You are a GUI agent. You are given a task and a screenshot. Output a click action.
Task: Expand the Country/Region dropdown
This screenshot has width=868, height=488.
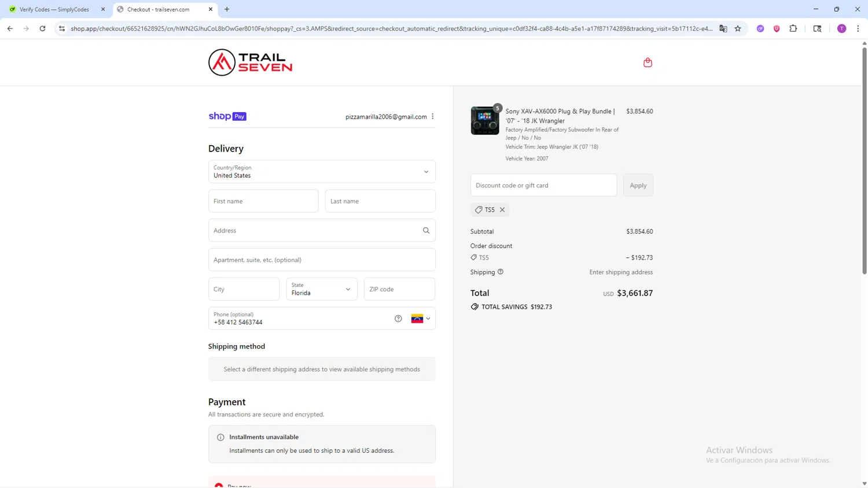pyautogui.click(x=322, y=172)
